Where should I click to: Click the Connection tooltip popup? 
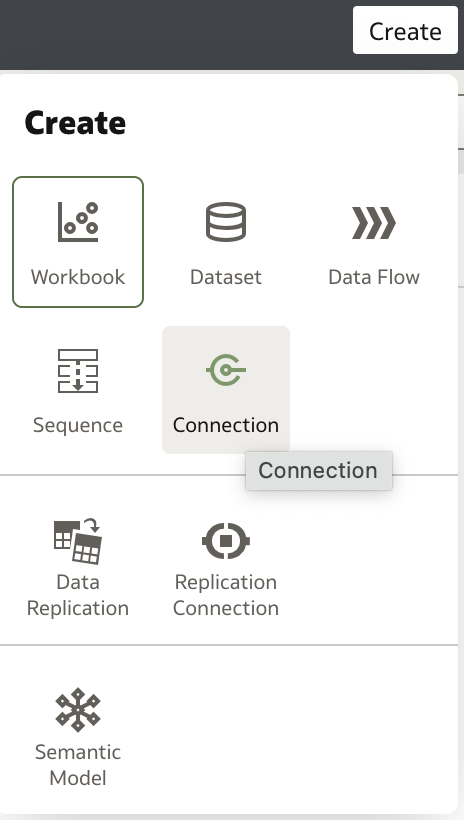point(319,471)
